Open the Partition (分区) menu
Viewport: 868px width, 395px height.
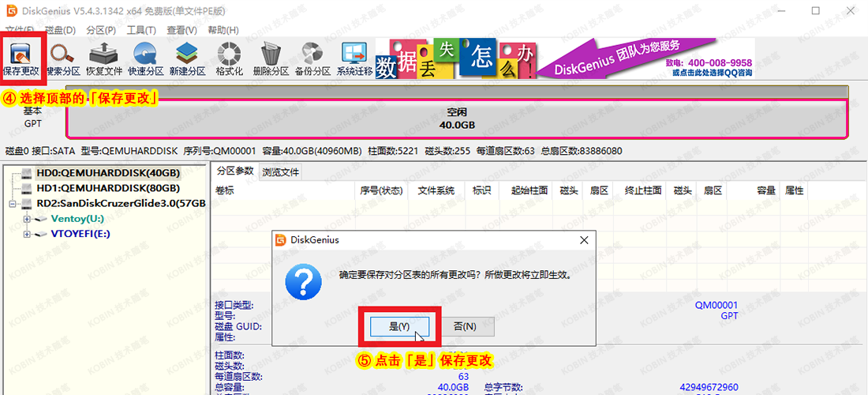click(x=101, y=30)
